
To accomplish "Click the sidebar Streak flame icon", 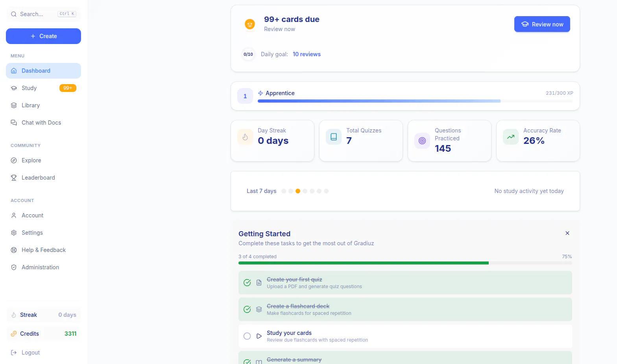I will [x=14, y=315].
